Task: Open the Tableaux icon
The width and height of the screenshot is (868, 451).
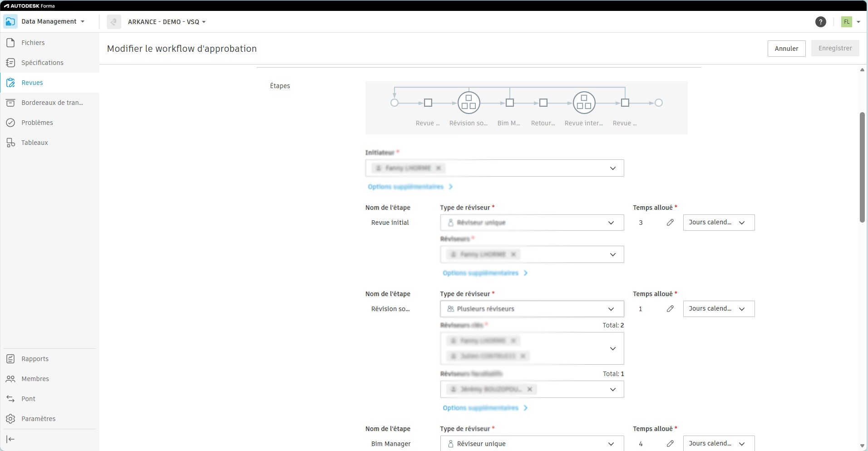Action: point(10,143)
